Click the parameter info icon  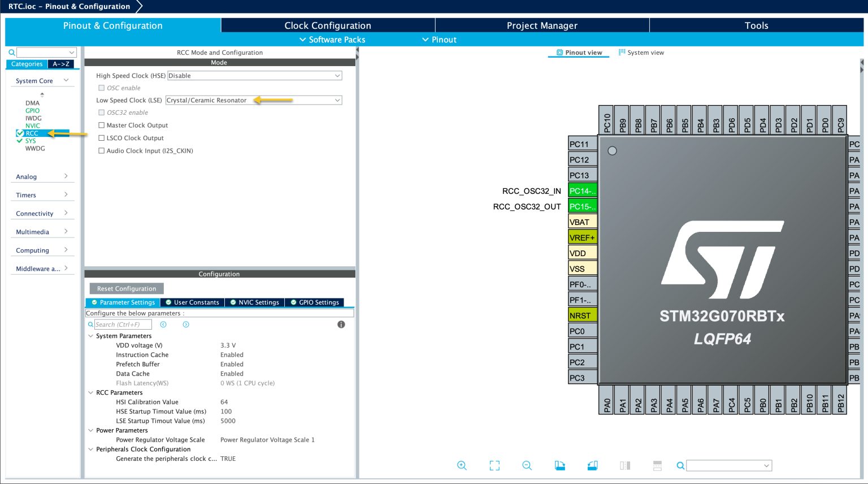[x=341, y=324]
